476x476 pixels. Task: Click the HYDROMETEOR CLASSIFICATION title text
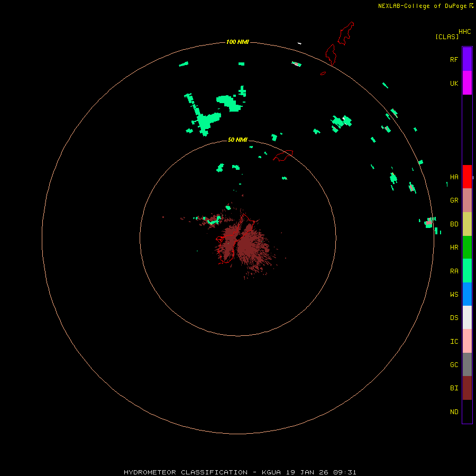(186, 472)
